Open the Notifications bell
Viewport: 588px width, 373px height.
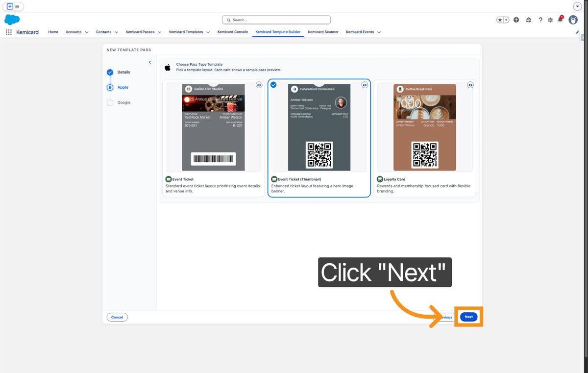560,20
